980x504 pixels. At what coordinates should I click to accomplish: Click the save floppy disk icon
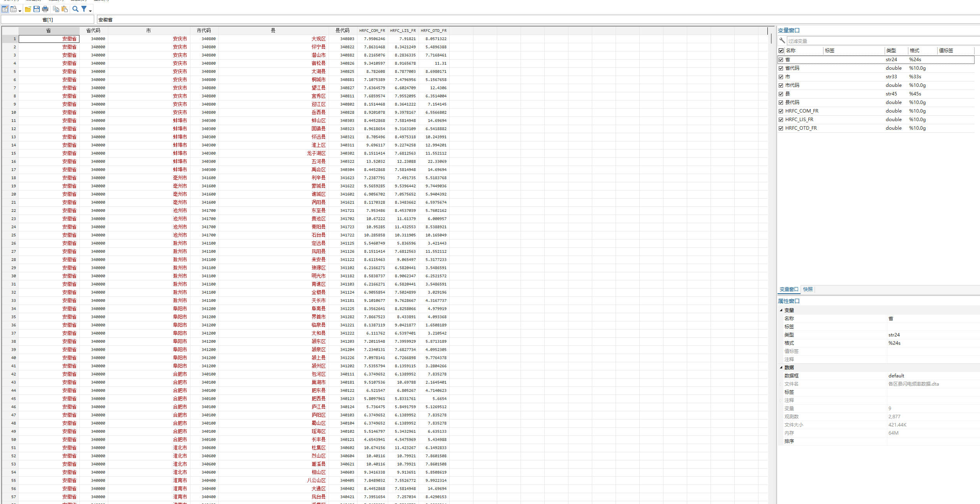(x=37, y=9)
